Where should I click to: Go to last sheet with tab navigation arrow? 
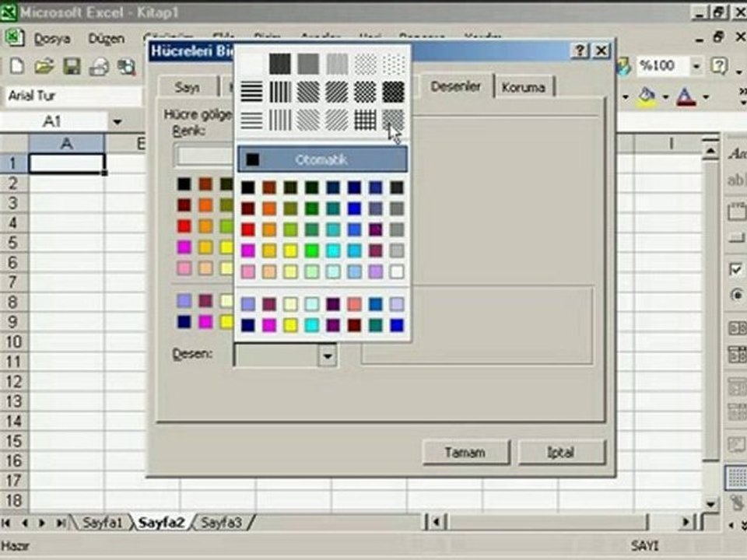pyautogui.click(x=61, y=523)
